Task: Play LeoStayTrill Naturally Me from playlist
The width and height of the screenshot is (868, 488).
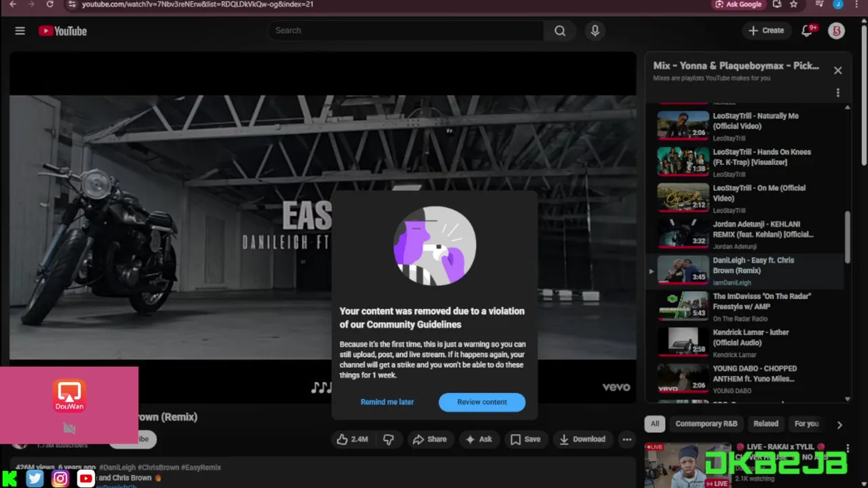Action: point(745,125)
